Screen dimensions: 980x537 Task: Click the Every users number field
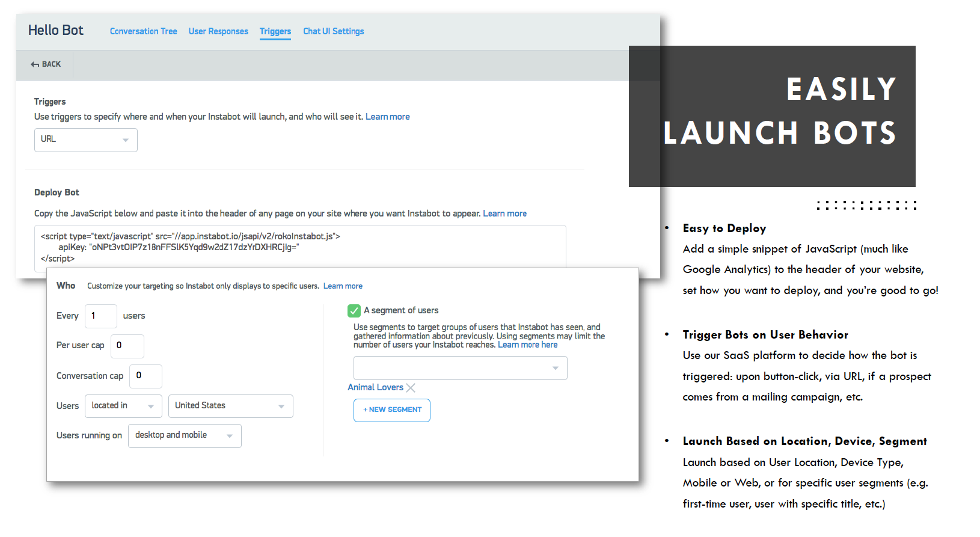(101, 316)
